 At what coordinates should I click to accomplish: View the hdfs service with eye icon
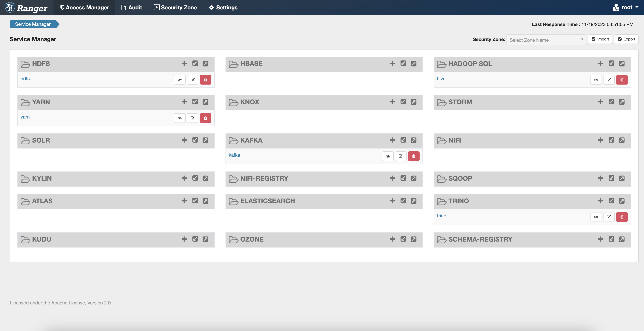pos(179,80)
